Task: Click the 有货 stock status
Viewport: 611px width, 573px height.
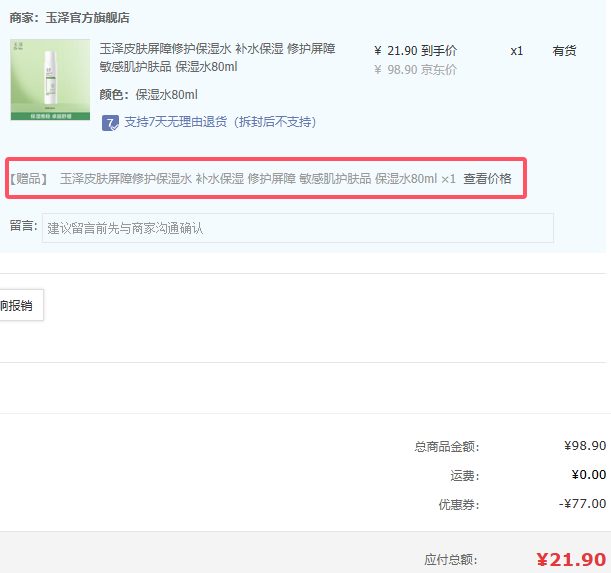Action: point(564,51)
